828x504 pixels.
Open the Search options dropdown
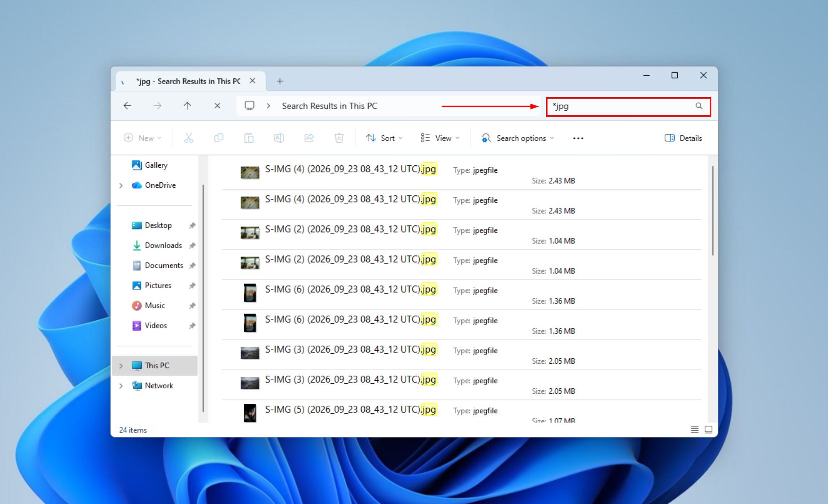[518, 138]
